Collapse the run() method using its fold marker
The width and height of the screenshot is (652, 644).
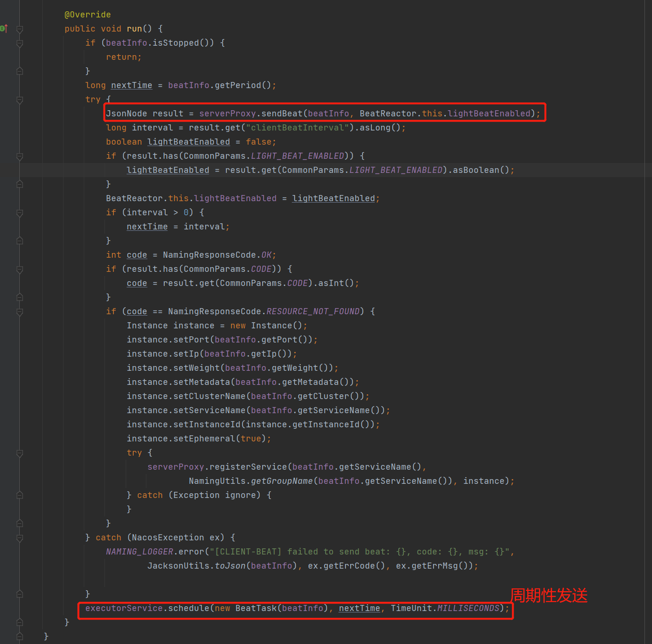20,29
